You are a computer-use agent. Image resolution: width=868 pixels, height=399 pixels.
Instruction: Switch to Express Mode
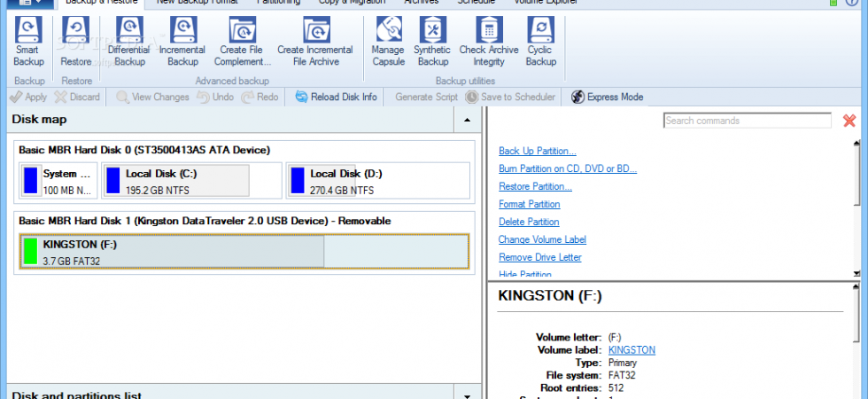coord(608,97)
